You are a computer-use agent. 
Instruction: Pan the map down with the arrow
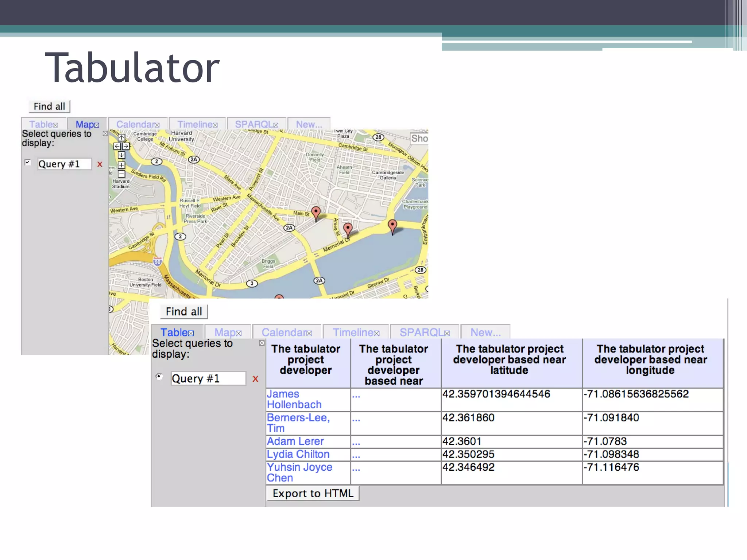pos(121,155)
